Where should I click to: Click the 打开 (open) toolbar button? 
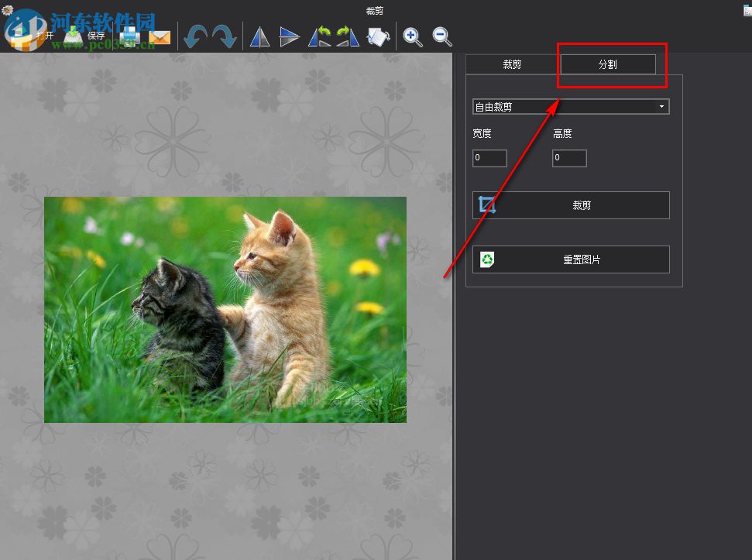31,36
